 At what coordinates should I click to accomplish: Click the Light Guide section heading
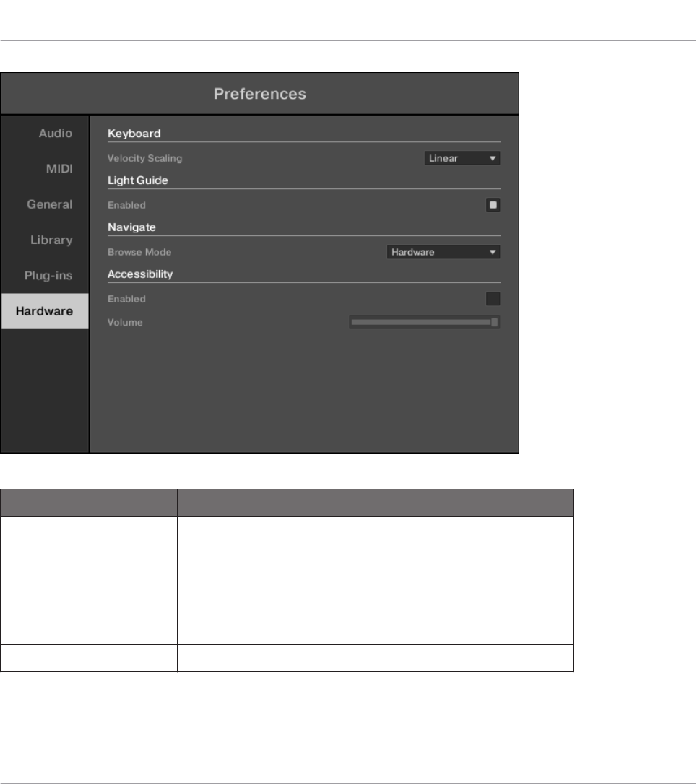coord(138,180)
